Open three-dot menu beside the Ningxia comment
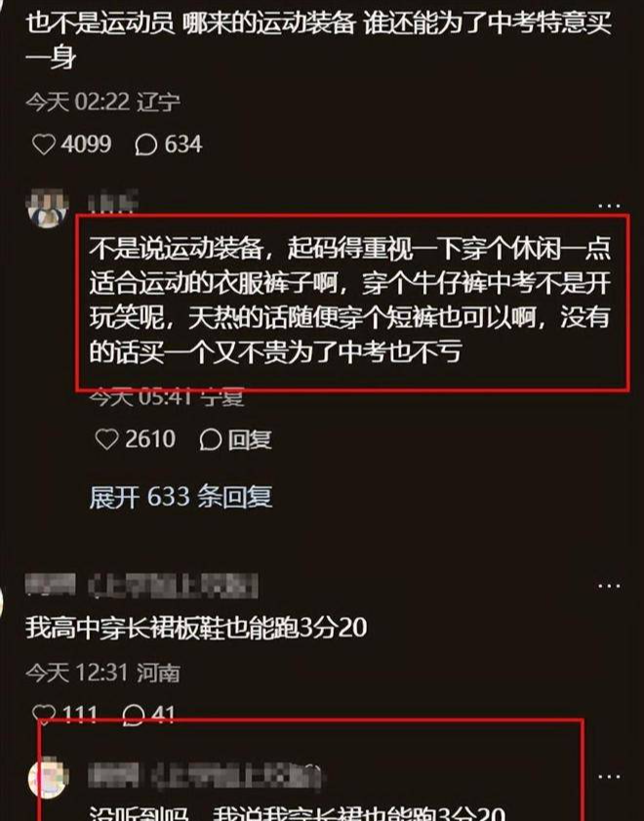Screen dimensions: 644x821 click(x=609, y=206)
